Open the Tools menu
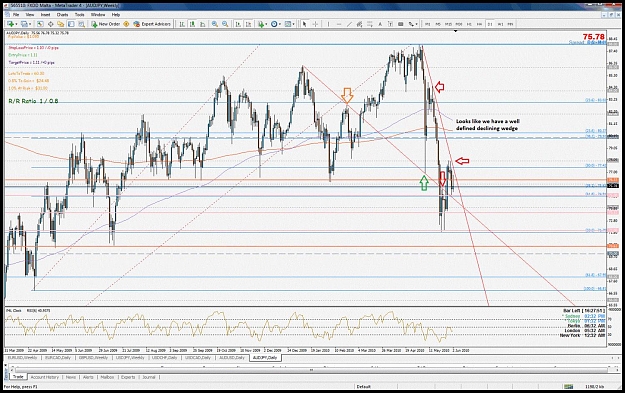 coord(80,15)
